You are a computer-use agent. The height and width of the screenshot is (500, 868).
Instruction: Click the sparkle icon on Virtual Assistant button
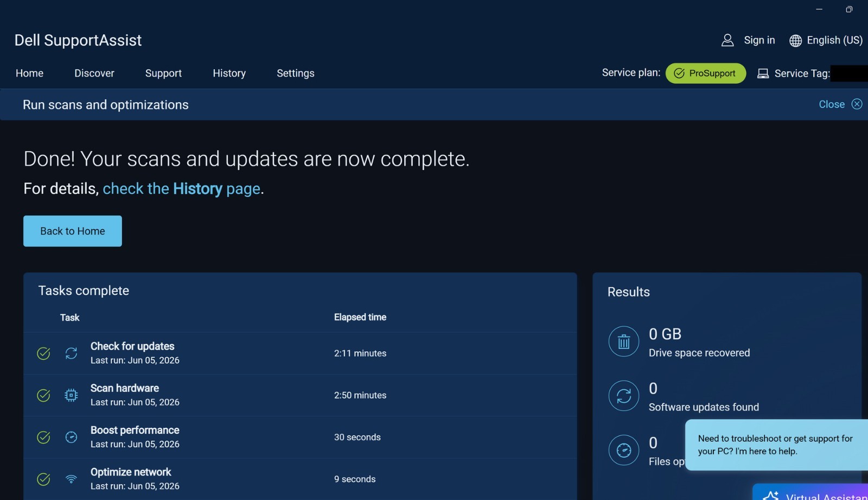771,496
